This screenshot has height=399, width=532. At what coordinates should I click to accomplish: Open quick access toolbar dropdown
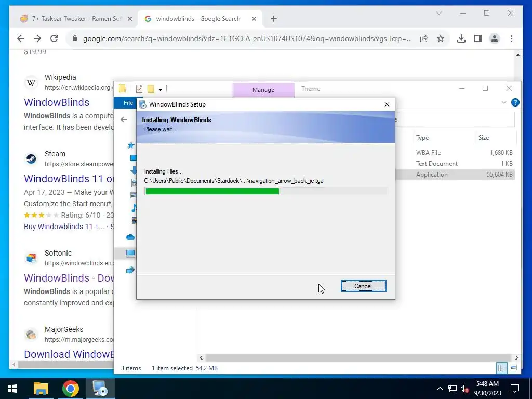pyautogui.click(x=160, y=89)
